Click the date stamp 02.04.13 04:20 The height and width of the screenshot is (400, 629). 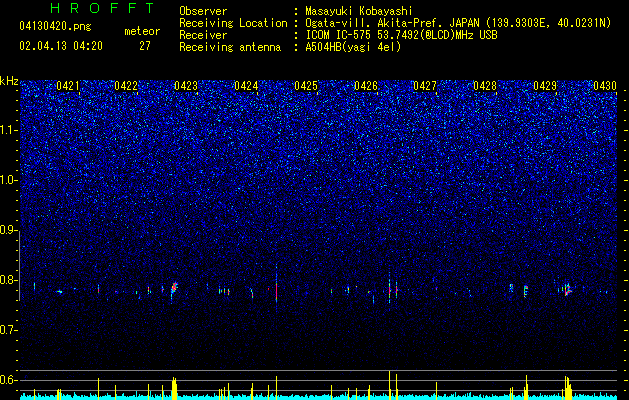click(x=61, y=46)
